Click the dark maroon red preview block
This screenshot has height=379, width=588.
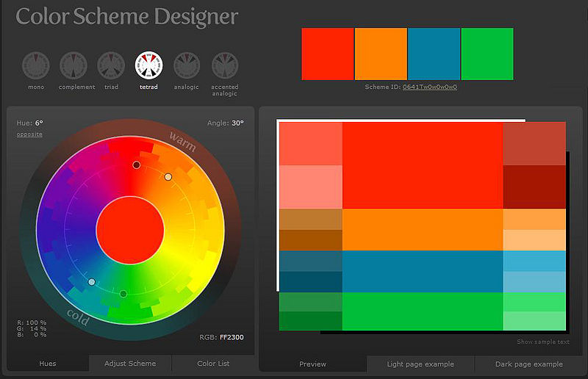(x=534, y=187)
